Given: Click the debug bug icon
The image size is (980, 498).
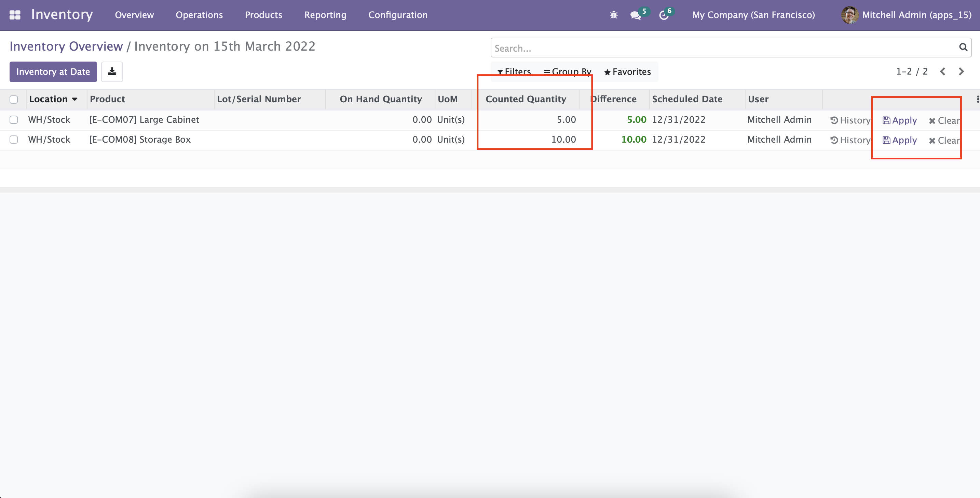Looking at the screenshot, I should tap(614, 15).
